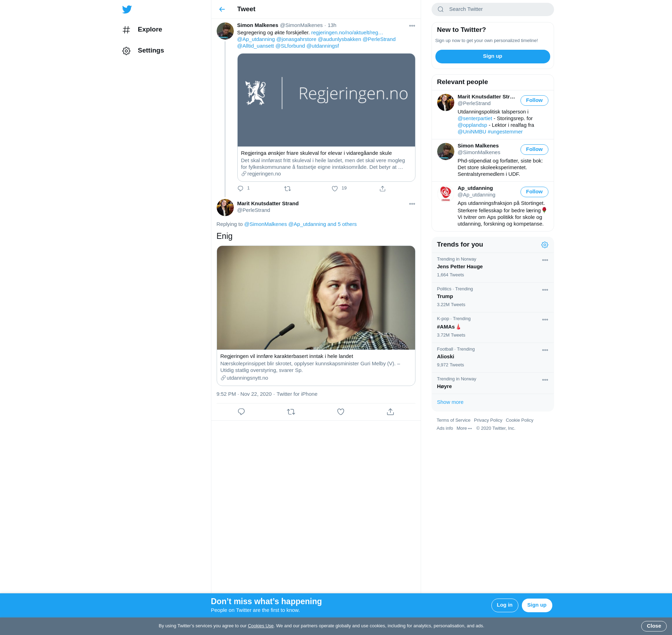This screenshot has height=635, width=672.
Task: Open options for Jens Petter Hauge trend
Action: [x=545, y=260]
